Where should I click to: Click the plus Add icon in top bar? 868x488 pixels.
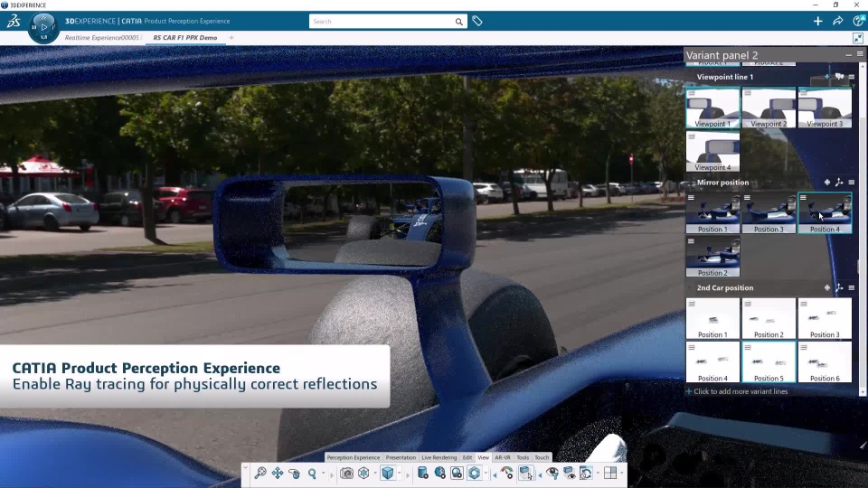[x=817, y=21]
